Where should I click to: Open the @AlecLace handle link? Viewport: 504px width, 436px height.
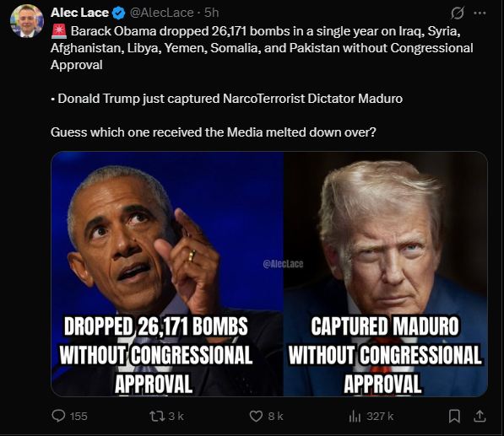pos(162,13)
